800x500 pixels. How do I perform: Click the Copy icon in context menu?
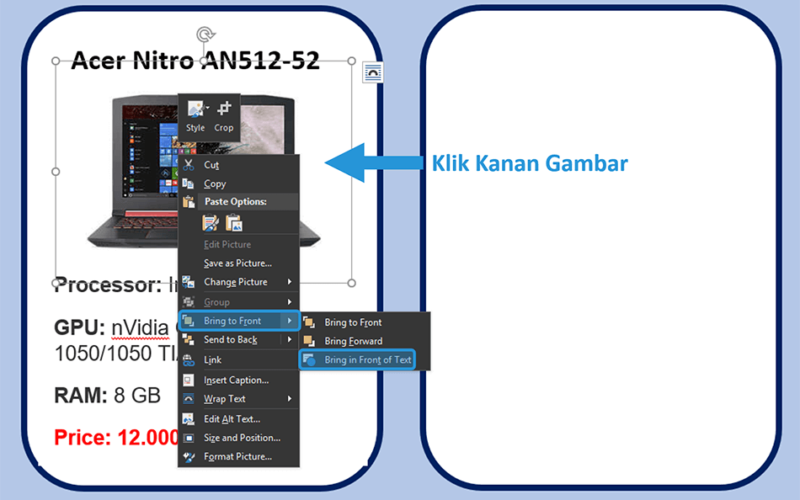pyautogui.click(x=188, y=184)
